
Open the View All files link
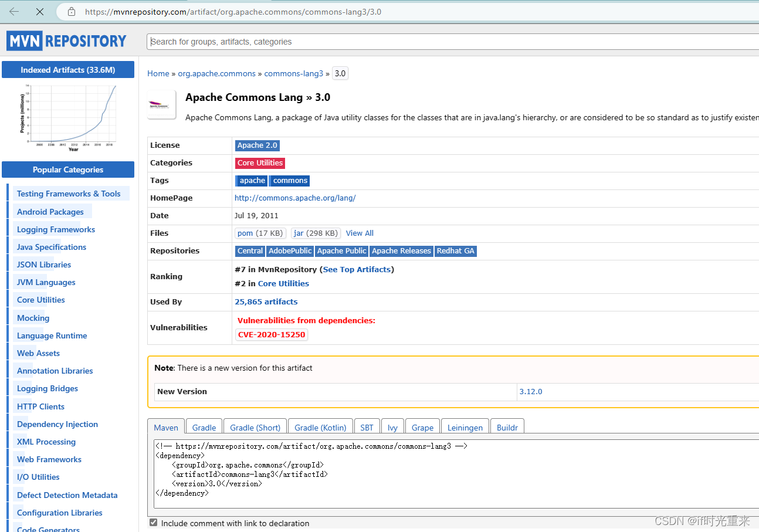(360, 233)
